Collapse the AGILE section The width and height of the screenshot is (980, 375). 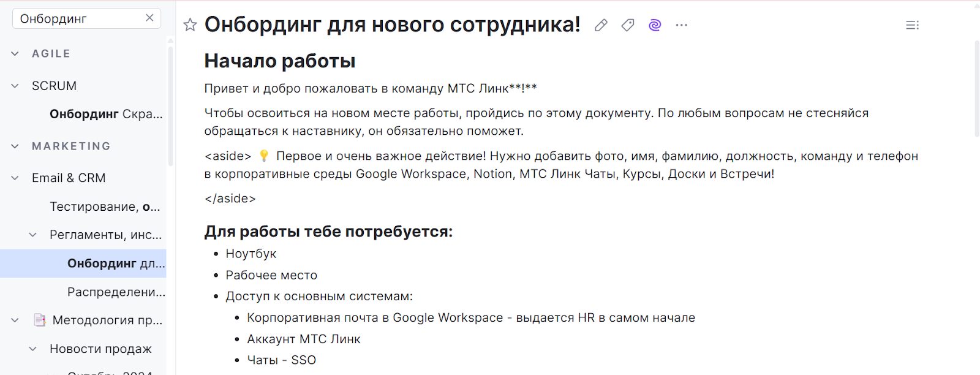tap(15, 54)
